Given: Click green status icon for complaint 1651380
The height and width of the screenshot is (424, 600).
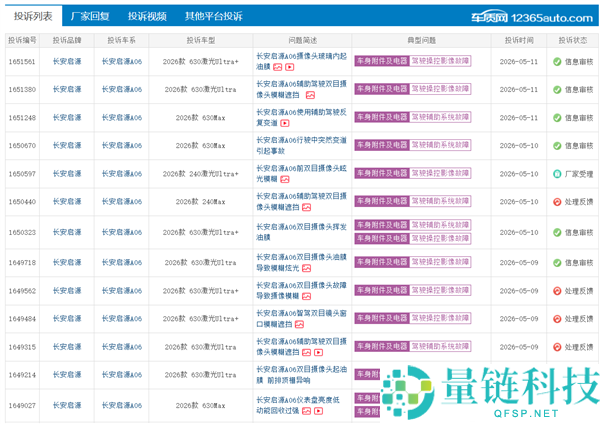Looking at the screenshot, I should (x=557, y=90).
